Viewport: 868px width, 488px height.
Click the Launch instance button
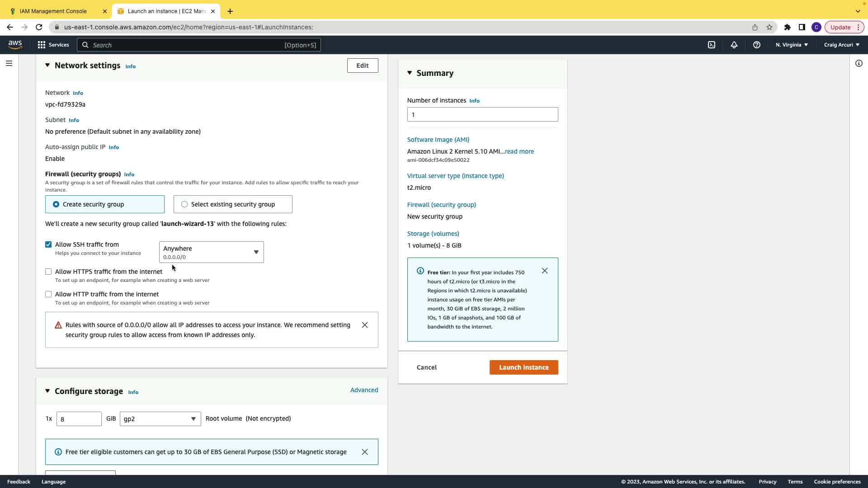524,367
